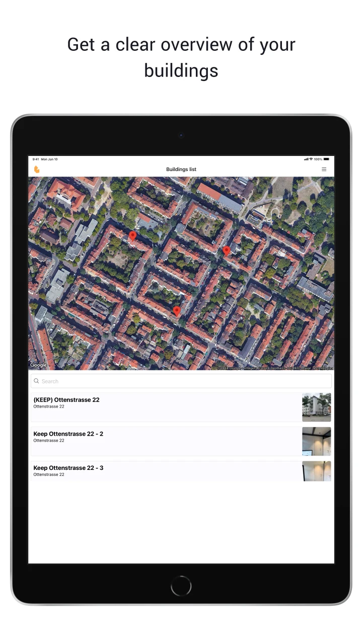This screenshot has width=363, height=644.
Task: Open (KEEP) Ottenstrasse 22 building entry
Action: click(x=181, y=408)
